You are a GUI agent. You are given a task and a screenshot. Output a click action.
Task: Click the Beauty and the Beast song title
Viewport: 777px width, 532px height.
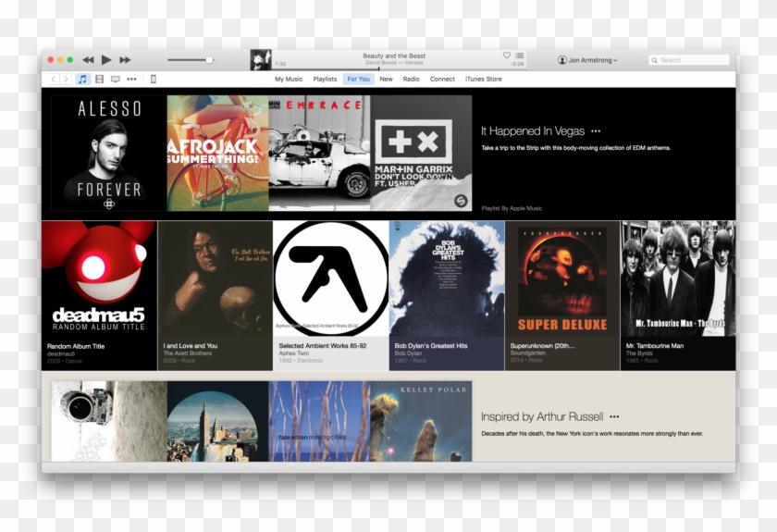click(x=394, y=56)
